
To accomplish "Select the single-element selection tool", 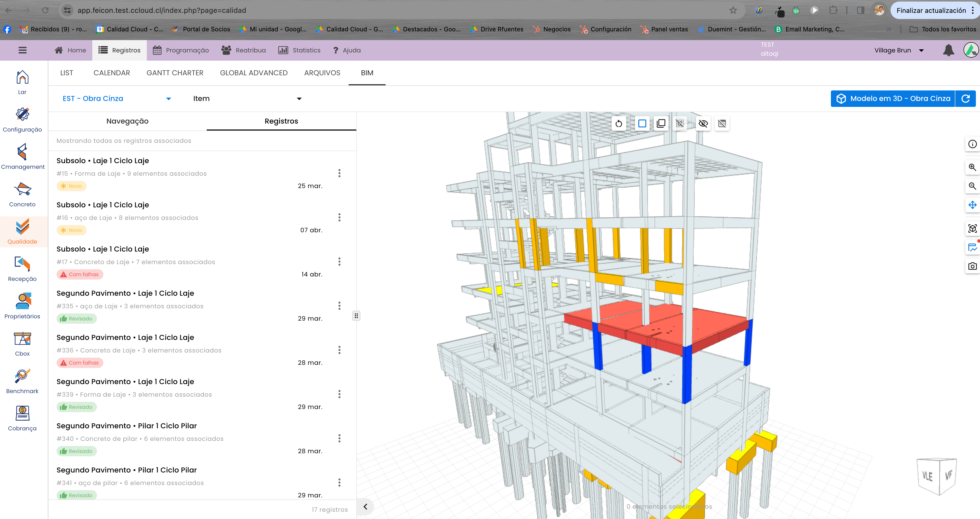I will [642, 124].
